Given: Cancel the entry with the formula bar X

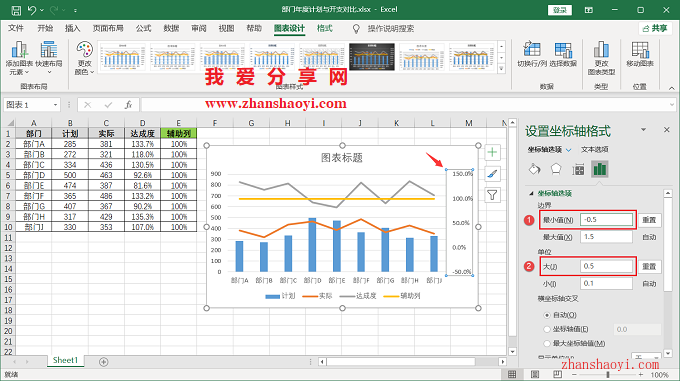Looking at the screenshot, I should click(88, 105).
